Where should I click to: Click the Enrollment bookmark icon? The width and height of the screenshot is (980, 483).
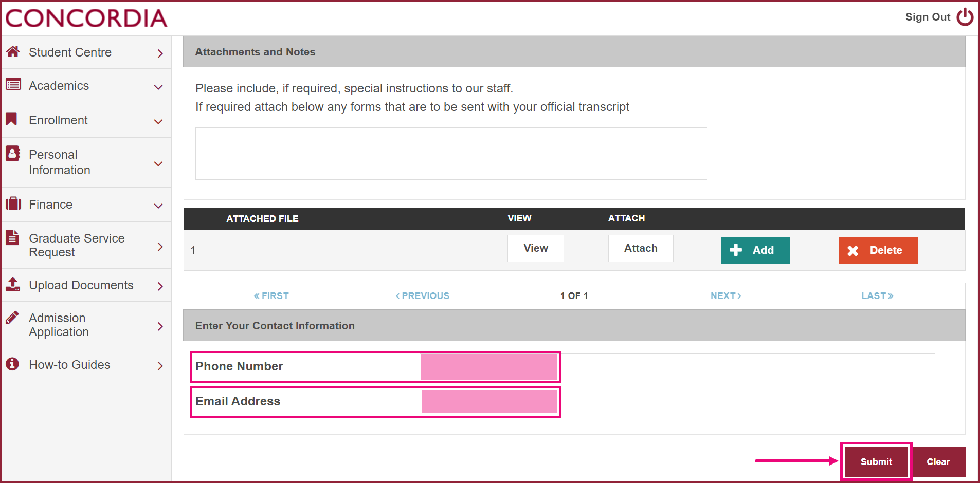click(x=11, y=119)
